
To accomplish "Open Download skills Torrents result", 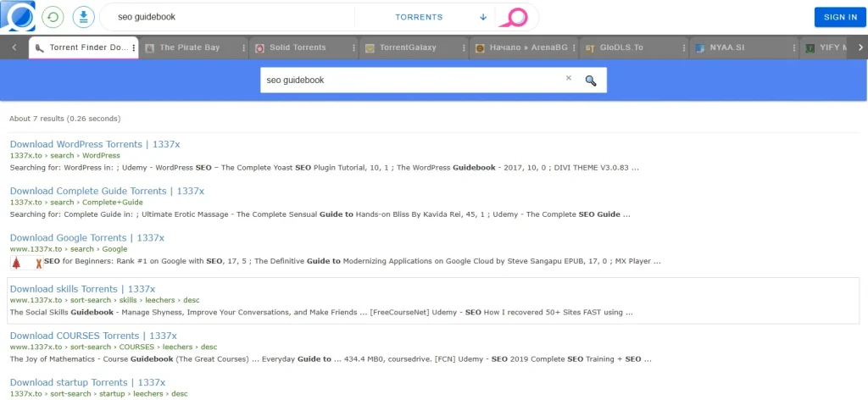I will click(82, 289).
